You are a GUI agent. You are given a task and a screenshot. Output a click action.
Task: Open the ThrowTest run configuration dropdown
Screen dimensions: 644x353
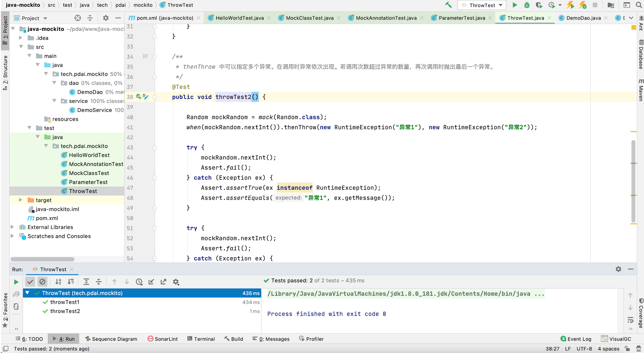click(x=482, y=5)
